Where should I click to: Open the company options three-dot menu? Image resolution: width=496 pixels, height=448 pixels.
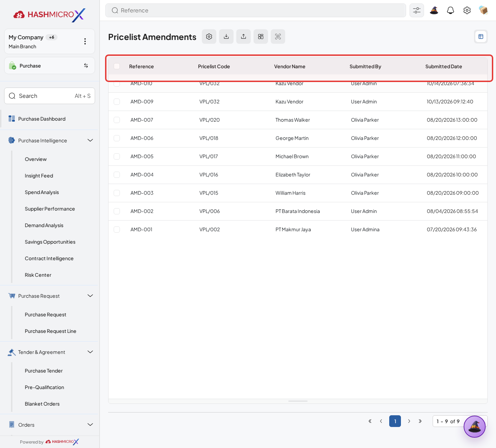point(85,41)
